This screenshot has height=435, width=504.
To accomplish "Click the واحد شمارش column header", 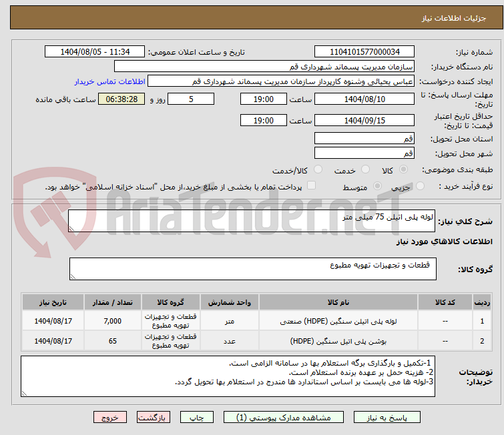I will [x=230, y=302].
